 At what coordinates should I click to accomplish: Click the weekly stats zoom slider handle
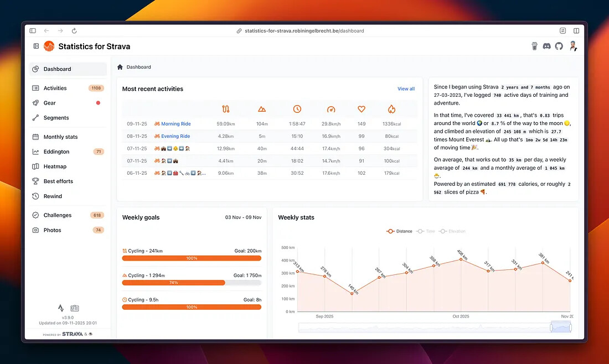pyautogui.click(x=551, y=327)
